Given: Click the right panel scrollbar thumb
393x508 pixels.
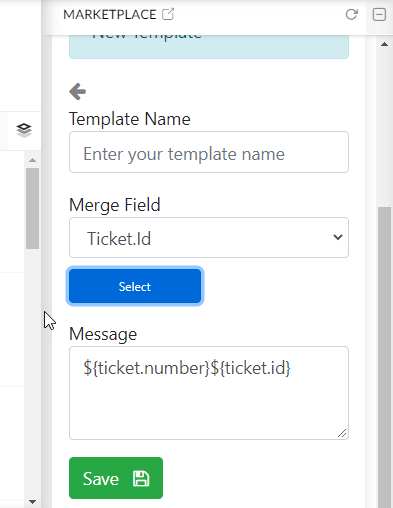Looking at the screenshot, I should (384, 357).
